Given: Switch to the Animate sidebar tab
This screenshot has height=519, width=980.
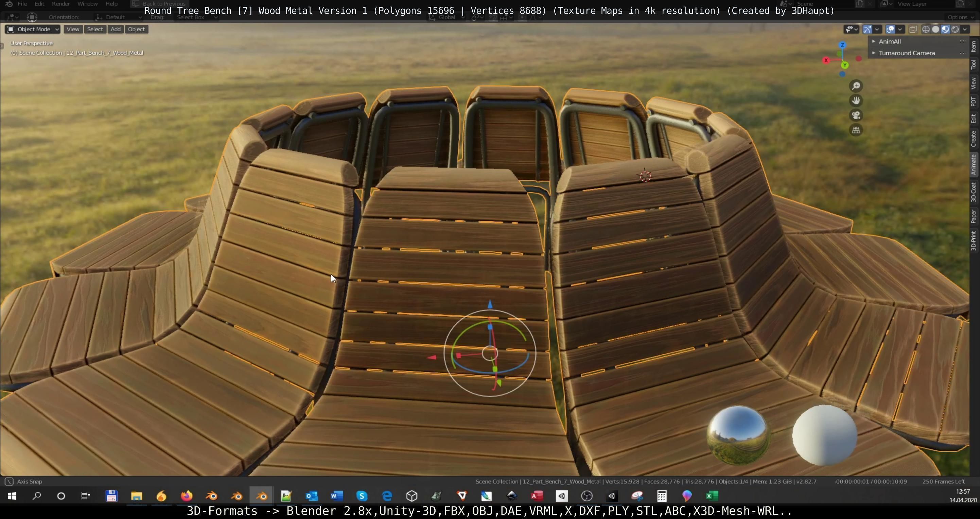Looking at the screenshot, I should coord(974,165).
